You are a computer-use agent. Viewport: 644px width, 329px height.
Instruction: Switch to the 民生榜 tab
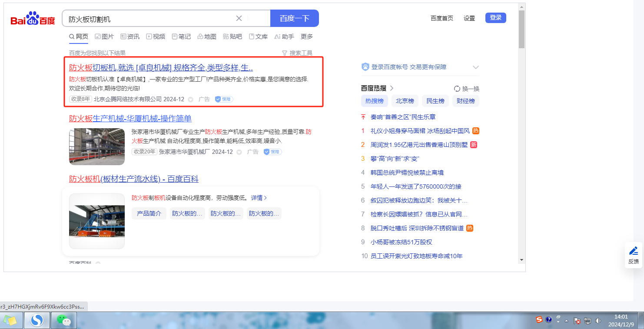pyautogui.click(x=435, y=101)
